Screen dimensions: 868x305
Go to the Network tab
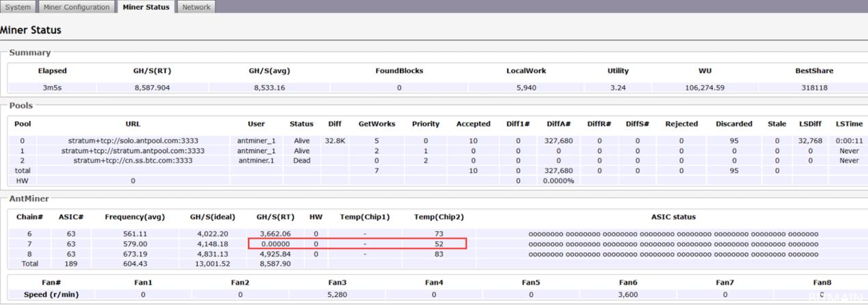(196, 7)
